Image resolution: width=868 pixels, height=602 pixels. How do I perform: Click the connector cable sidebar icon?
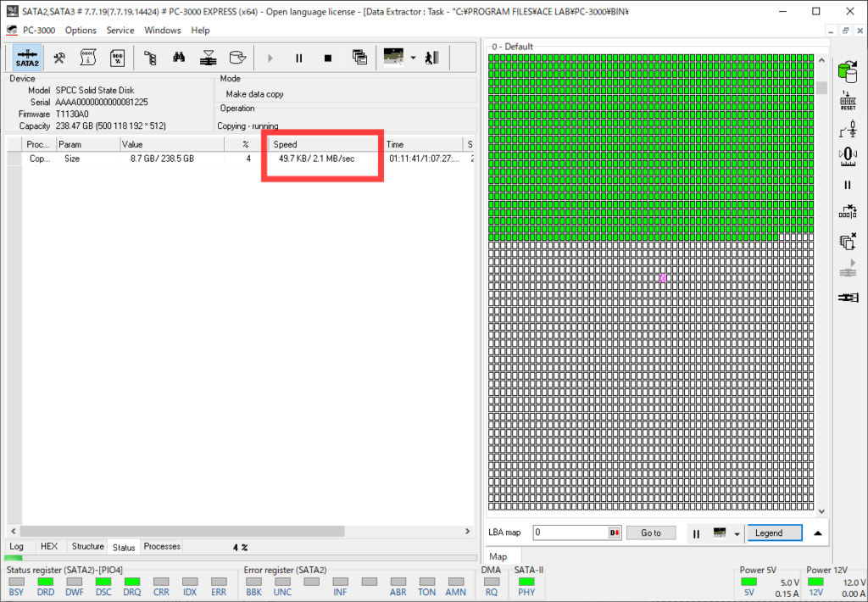pos(848,298)
